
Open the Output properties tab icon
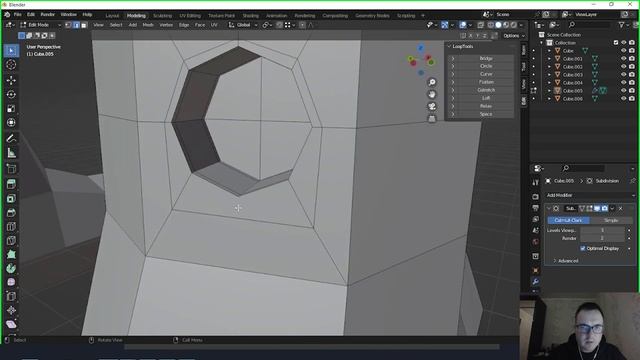point(536,208)
